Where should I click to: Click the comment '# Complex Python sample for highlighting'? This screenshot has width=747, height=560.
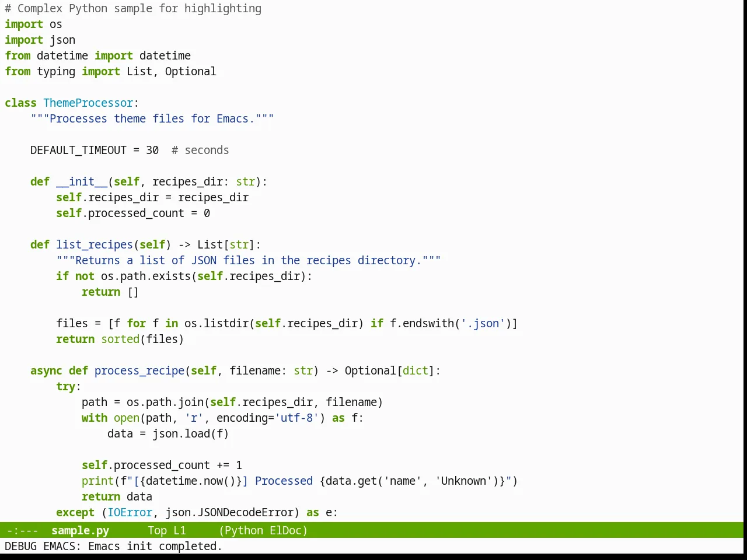[x=133, y=9]
